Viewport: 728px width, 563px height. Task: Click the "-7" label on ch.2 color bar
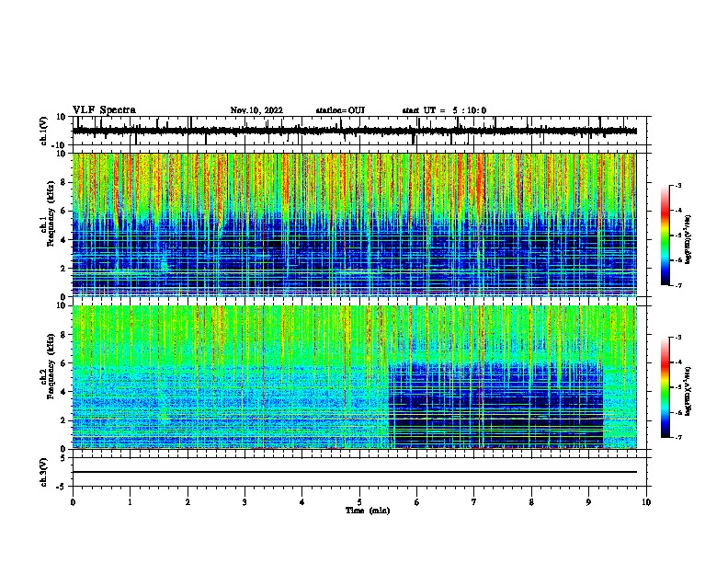pos(678,438)
